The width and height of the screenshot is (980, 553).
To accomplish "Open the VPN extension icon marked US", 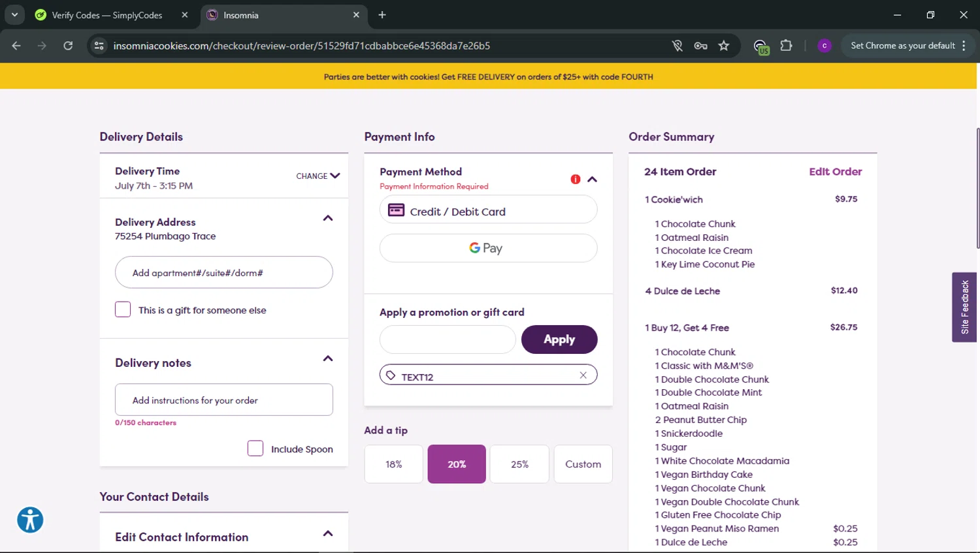I will point(760,46).
